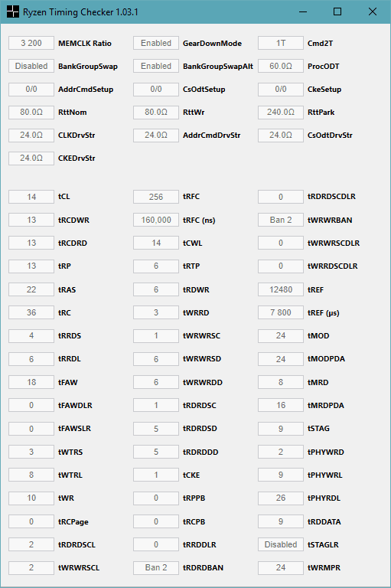Select the RttPark 240.0Ω value box
The image size is (391, 588).
click(x=281, y=112)
